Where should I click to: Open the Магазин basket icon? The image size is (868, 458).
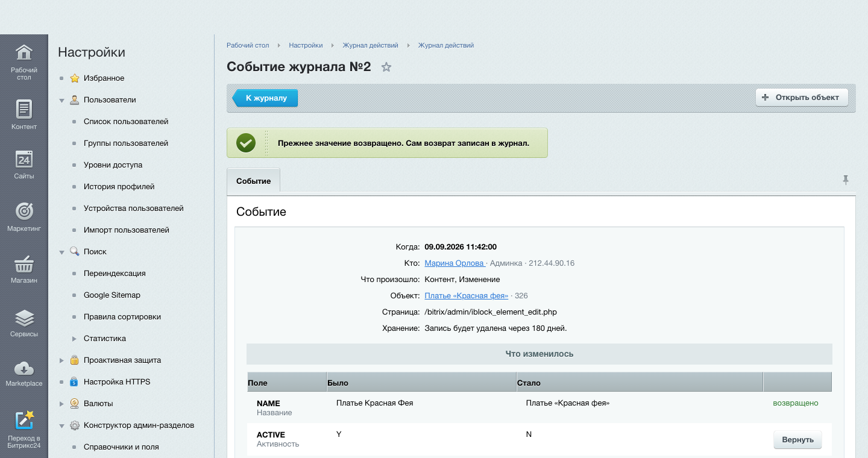click(24, 263)
